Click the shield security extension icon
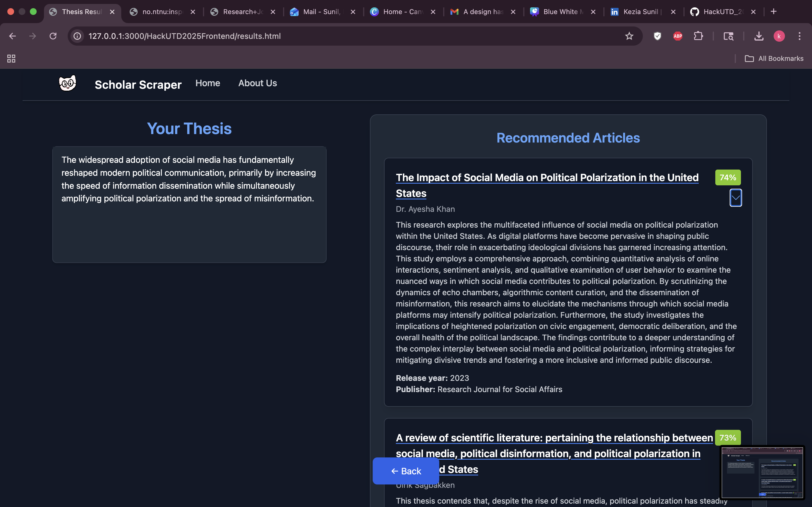This screenshot has width=812, height=507. 657,36
